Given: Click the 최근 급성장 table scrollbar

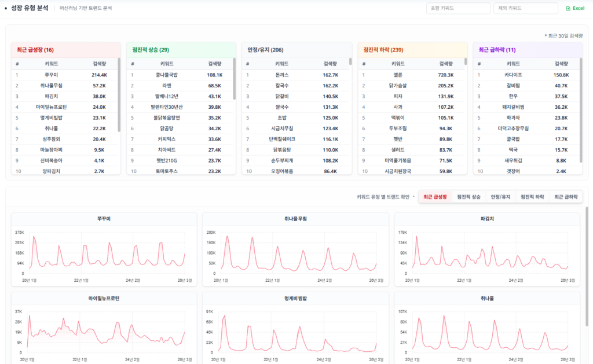Looking at the screenshot, I should (119, 93).
